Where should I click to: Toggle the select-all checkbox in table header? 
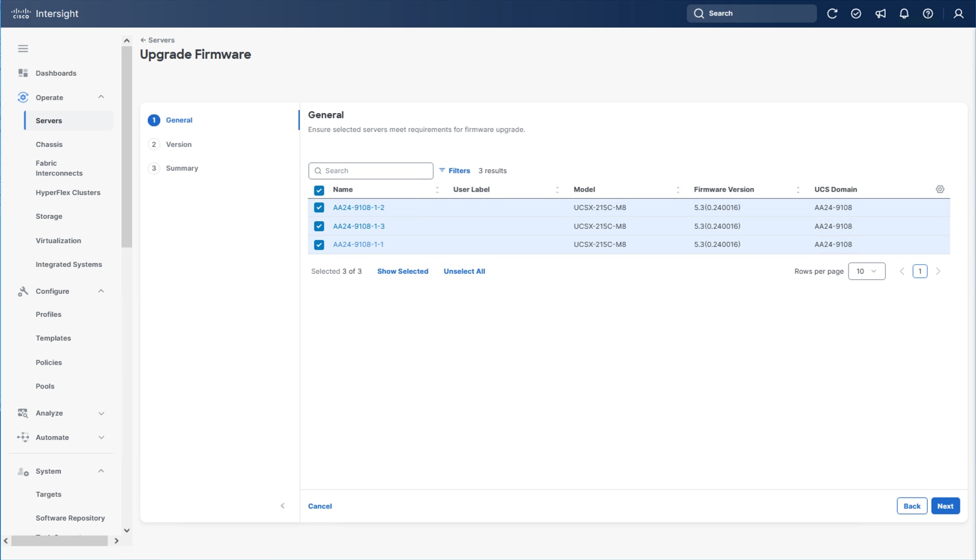(x=319, y=190)
